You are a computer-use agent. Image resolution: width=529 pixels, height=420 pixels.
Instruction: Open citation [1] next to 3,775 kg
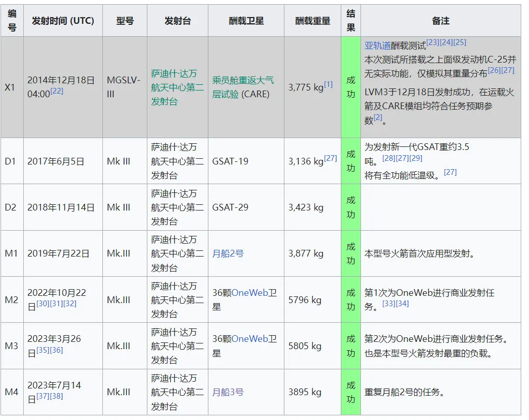point(328,84)
